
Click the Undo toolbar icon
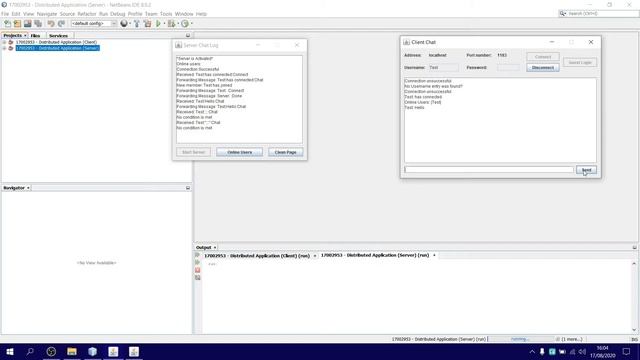click(x=51, y=24)
